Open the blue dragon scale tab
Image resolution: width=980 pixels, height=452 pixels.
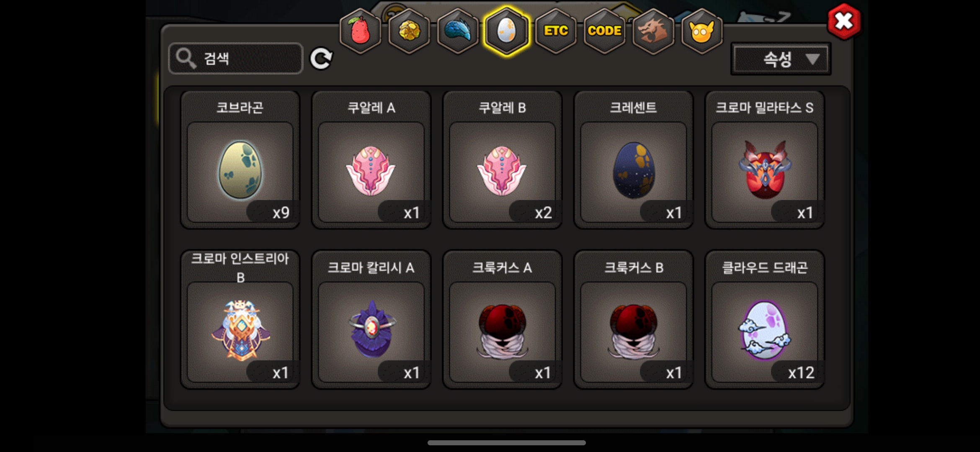458,31
